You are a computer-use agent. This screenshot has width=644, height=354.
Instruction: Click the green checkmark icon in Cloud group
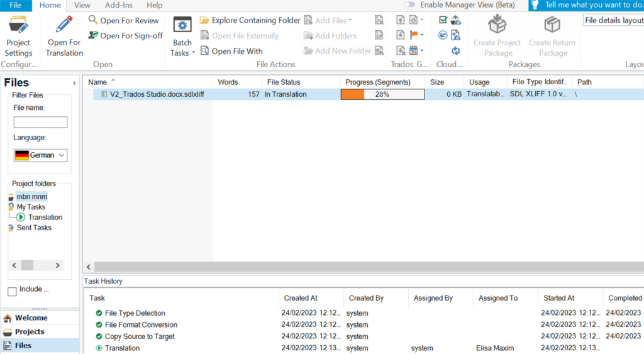pyautogui.click(x=443, y=19)
